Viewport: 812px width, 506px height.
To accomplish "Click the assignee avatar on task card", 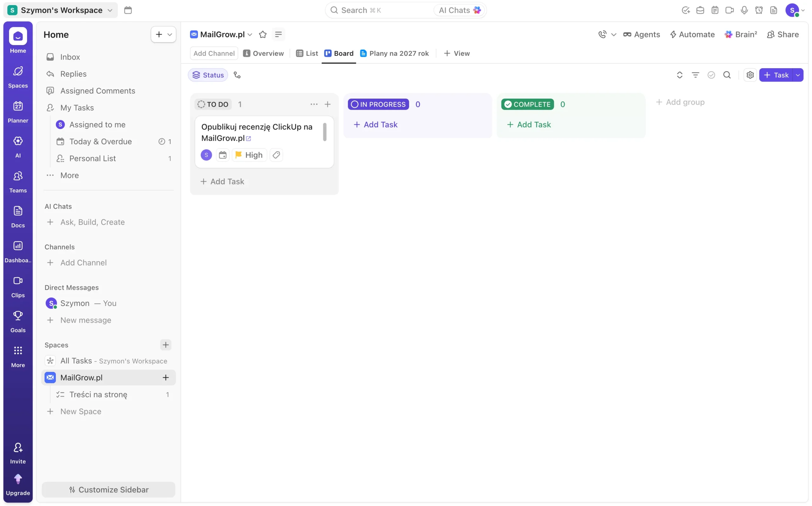I will click(x=206, y=155).
